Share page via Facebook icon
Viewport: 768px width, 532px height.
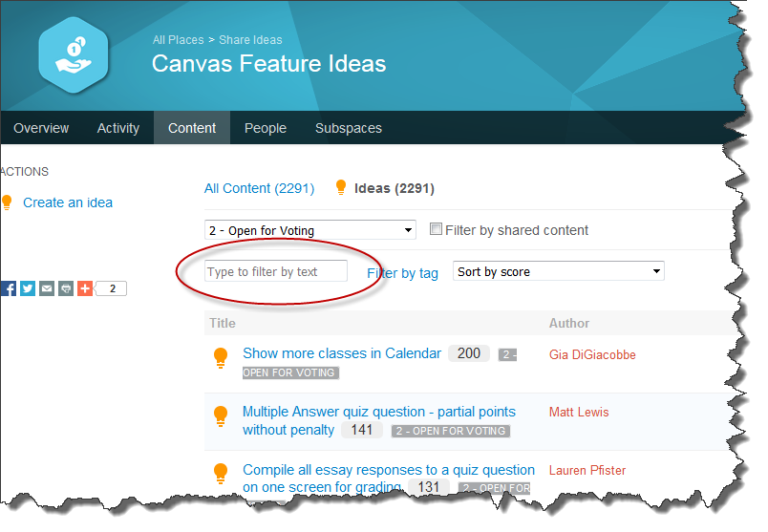pyautogui.click(x=9, y=288)
